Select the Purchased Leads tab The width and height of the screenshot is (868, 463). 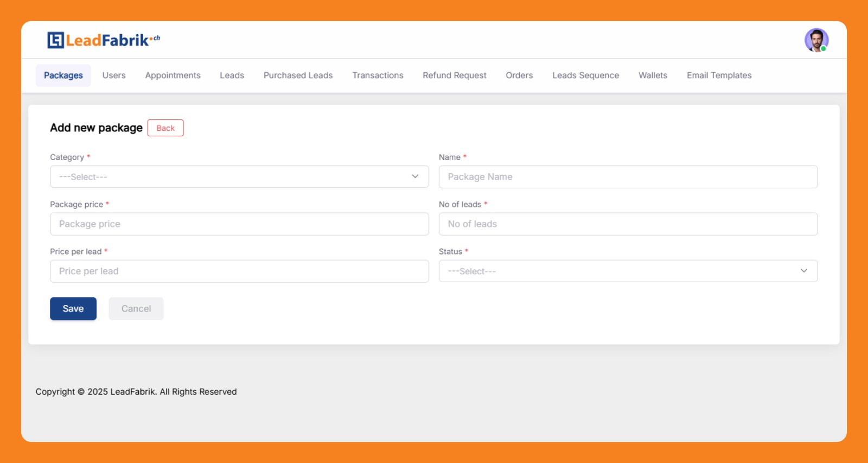(x=298, y=75)
